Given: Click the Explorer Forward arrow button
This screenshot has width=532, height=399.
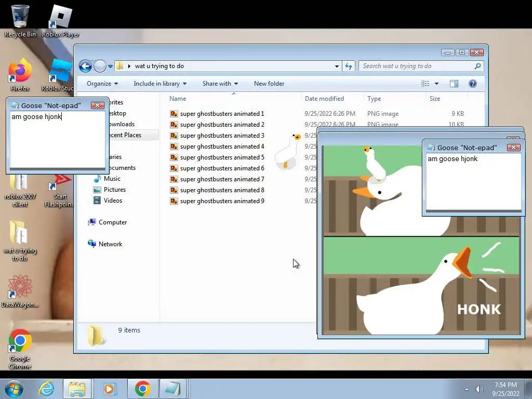Looking at the screenshot, I should [x=100, y=66].
